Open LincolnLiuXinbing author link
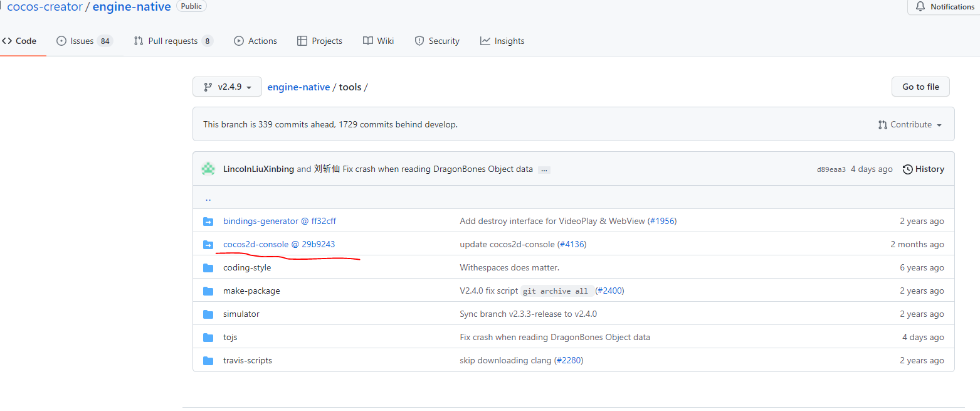This screenshot has height=411, width=980. (x=258, y=169)
